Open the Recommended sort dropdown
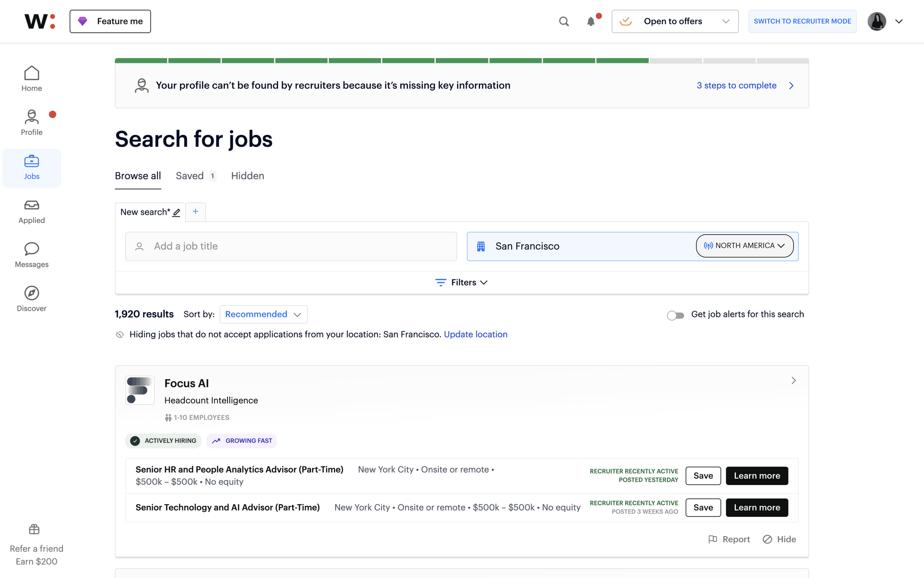The image size is (924, 578). click(x=263, y=314)
